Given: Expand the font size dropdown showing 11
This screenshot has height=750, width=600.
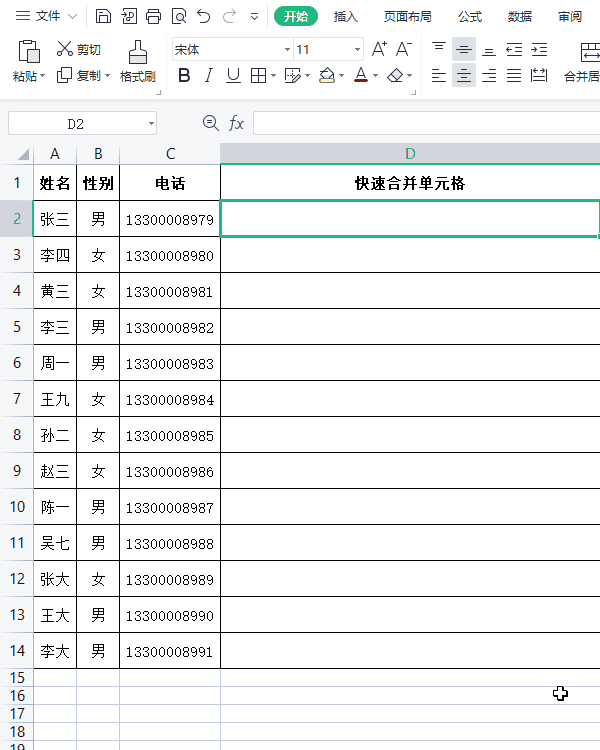Looking at the screenshot, I should point(357,50).
